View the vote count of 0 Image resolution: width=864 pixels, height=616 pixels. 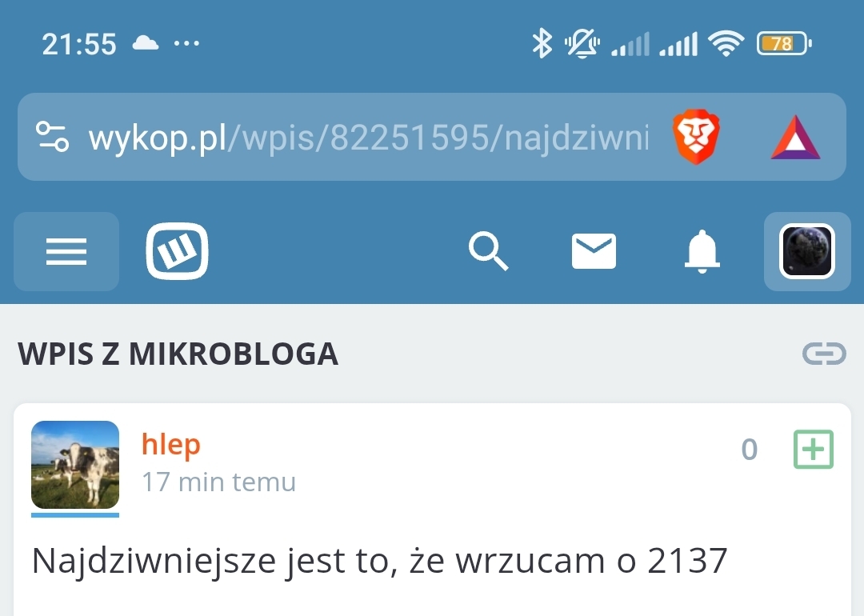click(750, 449)
